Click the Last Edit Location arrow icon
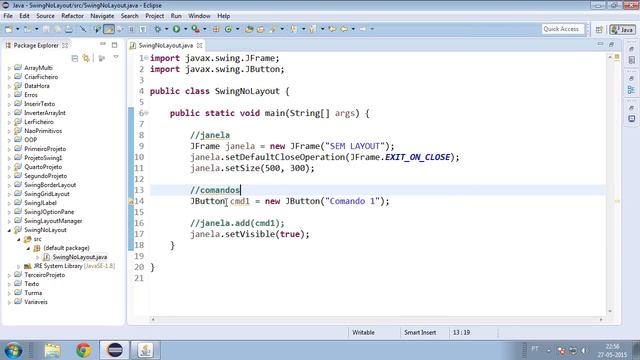Image resolution: width=640 pixels, height=360 pixels. pos(332,29)
